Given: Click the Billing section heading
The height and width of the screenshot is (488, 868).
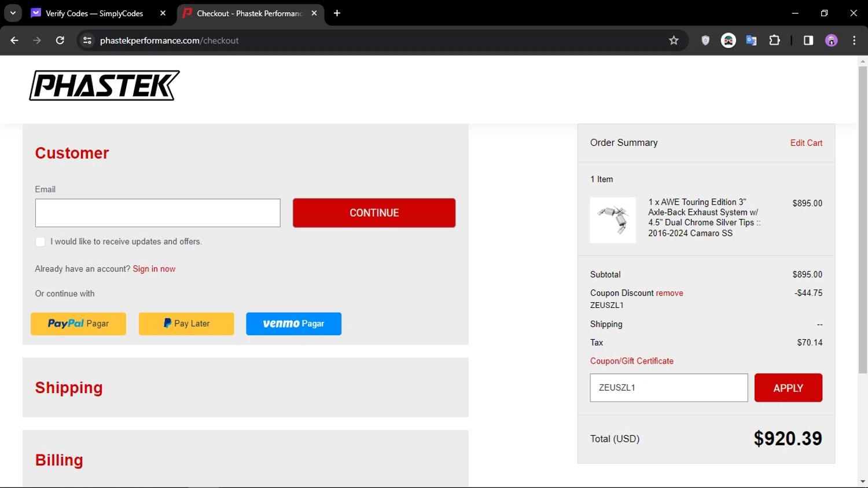Looking at the screenshot, I should pos(59,460).
